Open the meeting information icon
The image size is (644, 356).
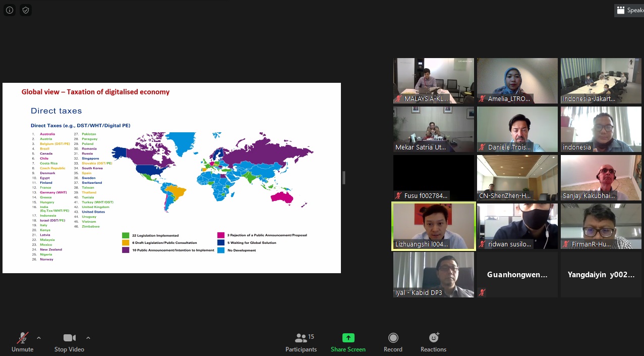[9, 10]
